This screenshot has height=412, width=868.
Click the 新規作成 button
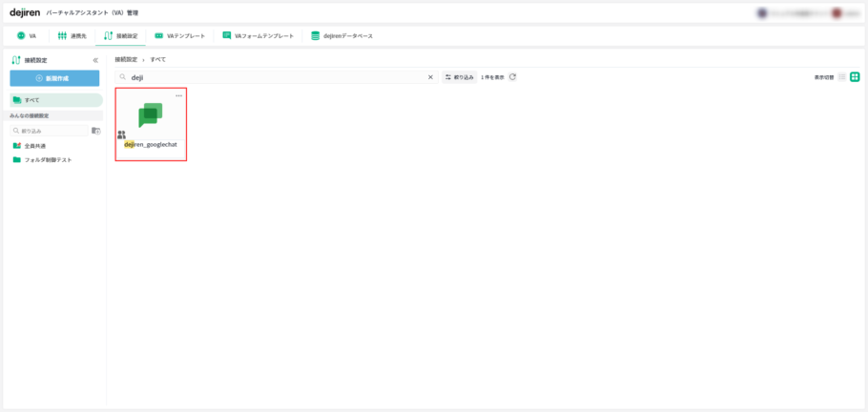tap(54, 78)
